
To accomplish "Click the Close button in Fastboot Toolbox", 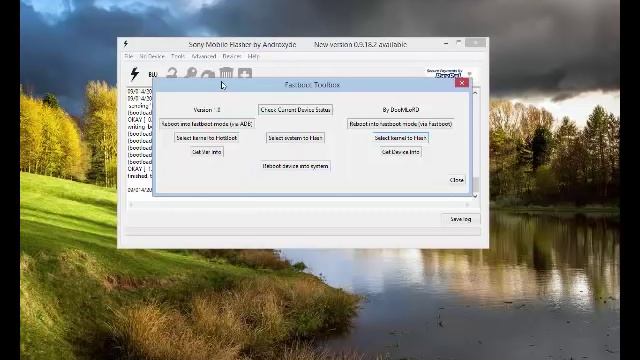I will click(456, 180).
